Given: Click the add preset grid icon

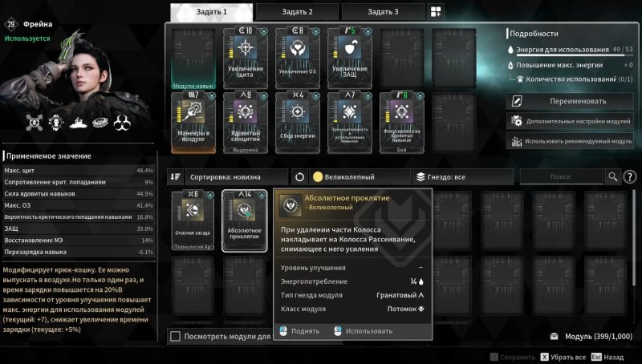Looking at the screenshot, I should click(x=436, y=12).
